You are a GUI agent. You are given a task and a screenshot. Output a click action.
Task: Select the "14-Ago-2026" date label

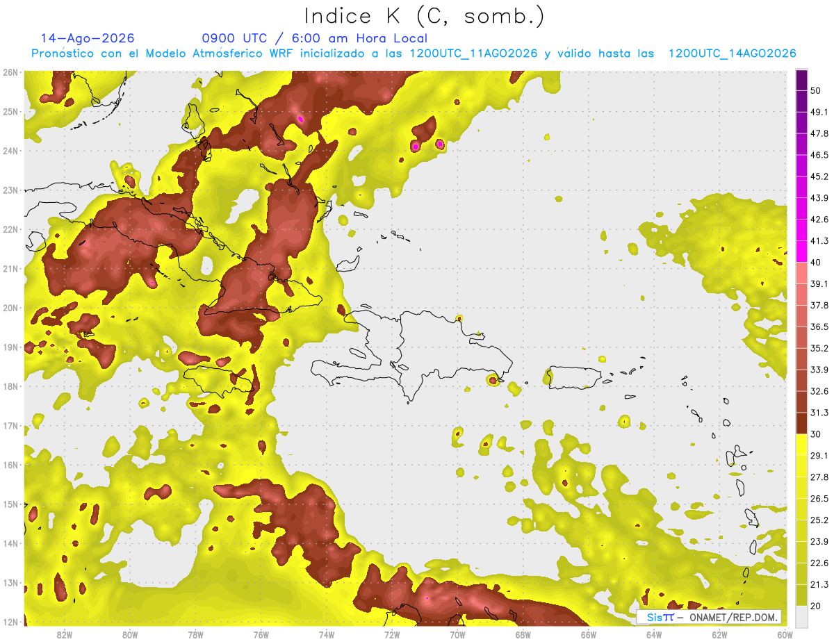pyautogui.click(x=88, y=38)
